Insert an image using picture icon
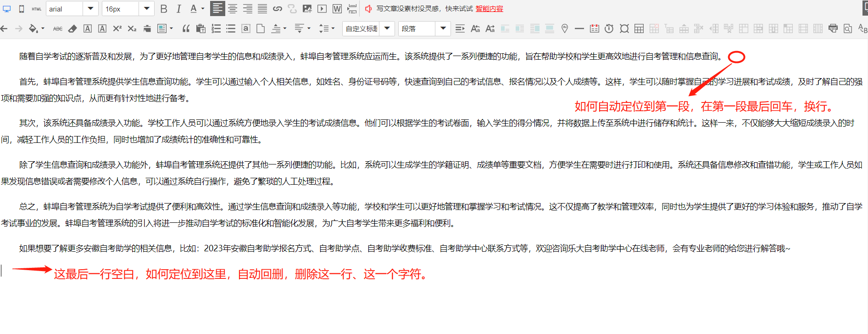 point(307,9)
